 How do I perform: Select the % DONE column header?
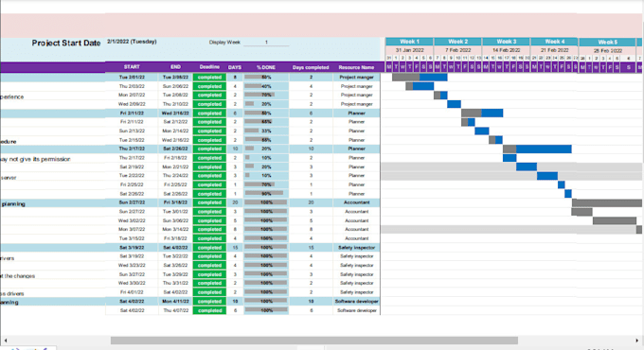266,67
